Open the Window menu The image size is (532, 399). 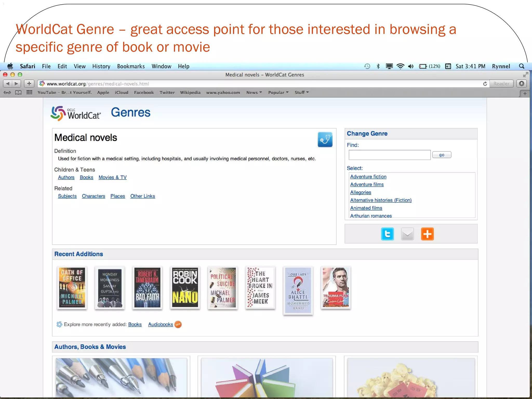pos(161,66)
